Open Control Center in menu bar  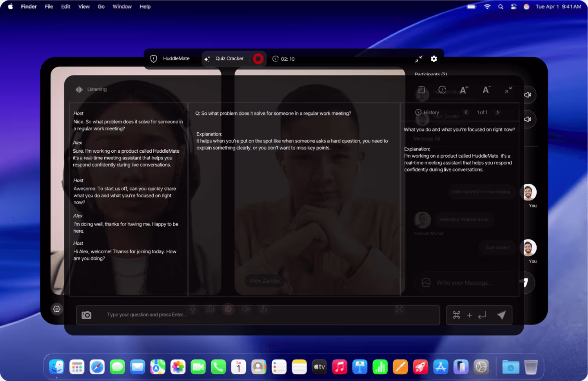tap(514, 7)
